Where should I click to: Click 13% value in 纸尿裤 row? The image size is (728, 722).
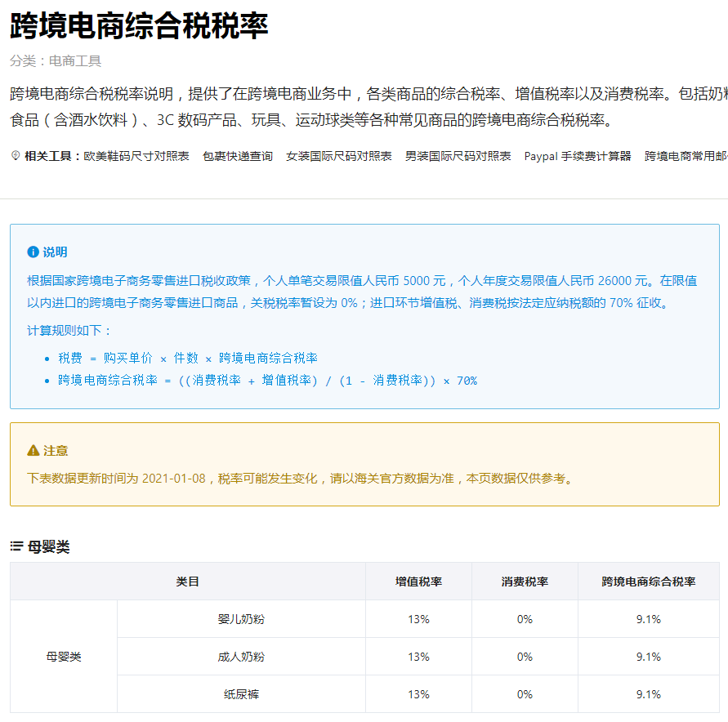(x=418, y=694)
